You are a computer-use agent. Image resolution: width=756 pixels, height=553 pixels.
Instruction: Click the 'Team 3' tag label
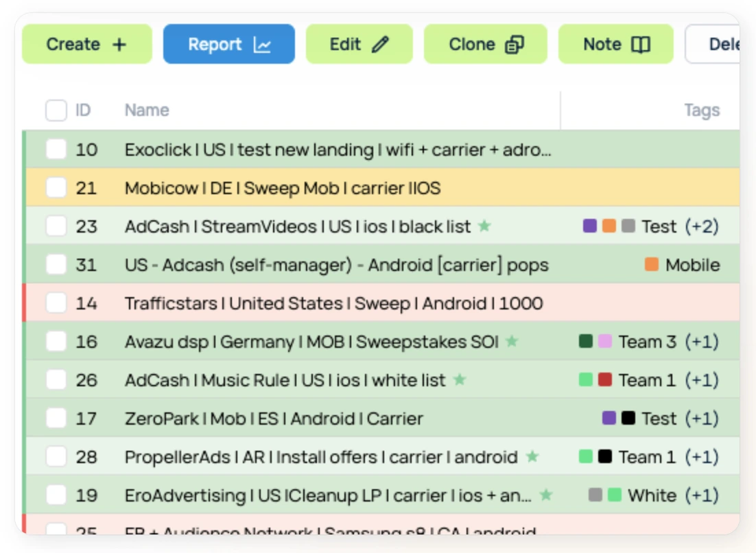point(647,342)
